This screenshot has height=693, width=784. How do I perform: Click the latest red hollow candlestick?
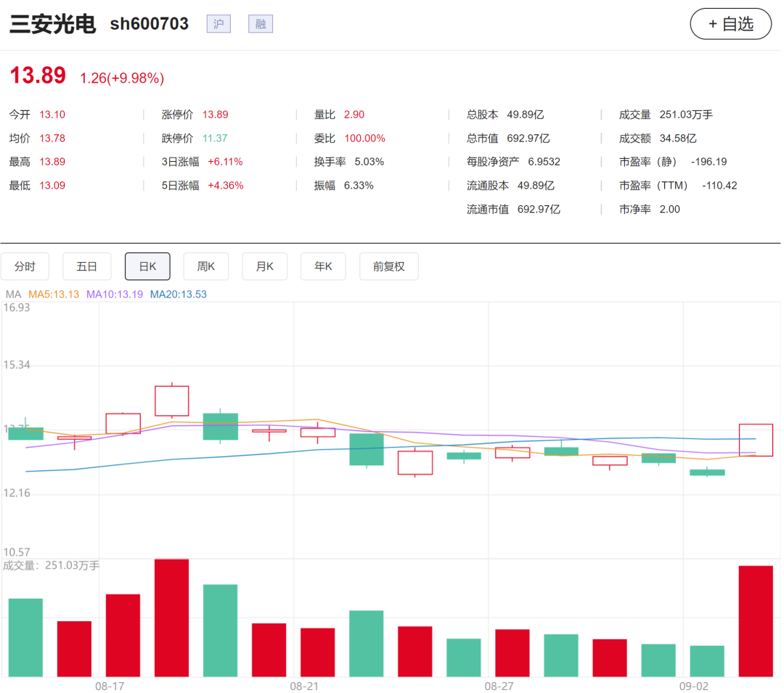click(x=756, y=440)
